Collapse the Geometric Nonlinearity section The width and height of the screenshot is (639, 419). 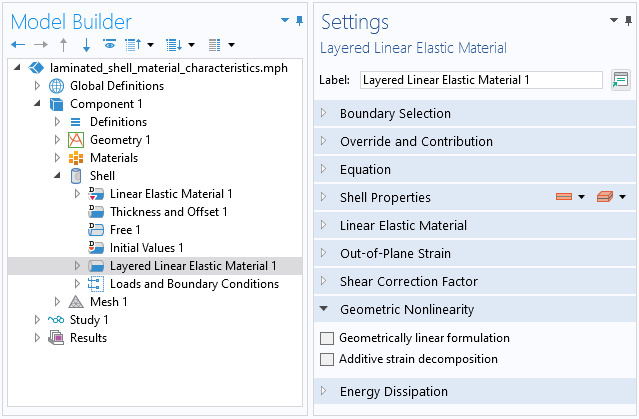point(475,309)
